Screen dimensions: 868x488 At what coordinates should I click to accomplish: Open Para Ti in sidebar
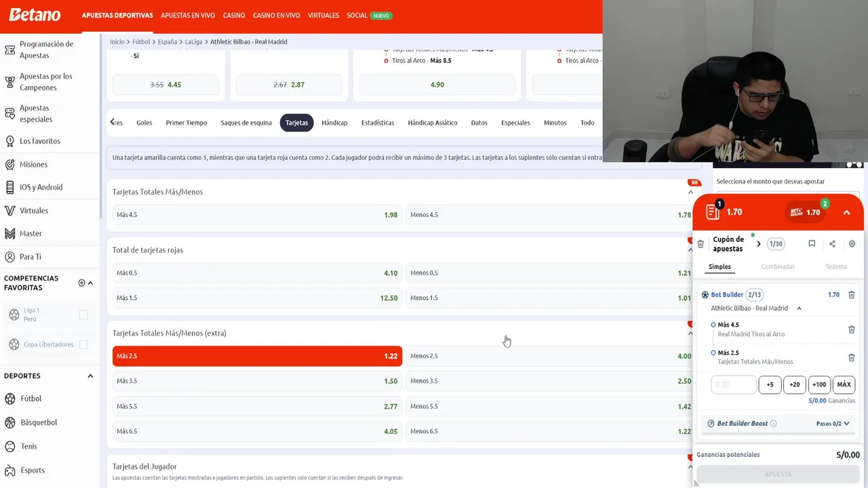[x=30, y=257]
